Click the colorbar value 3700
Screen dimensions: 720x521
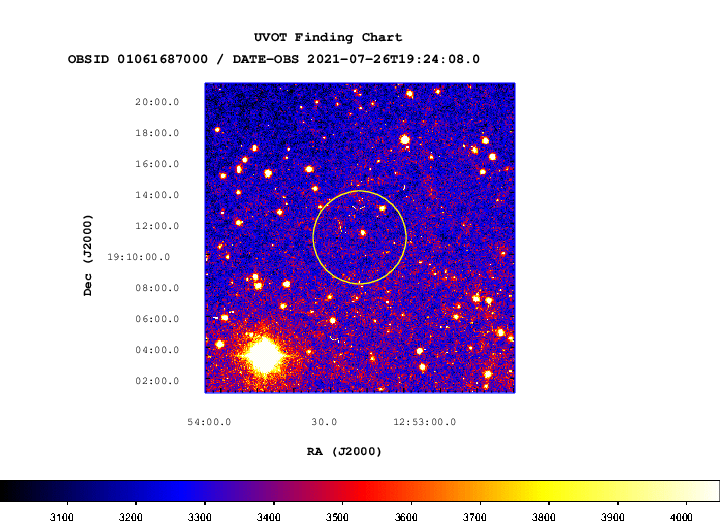pos(474,517)
